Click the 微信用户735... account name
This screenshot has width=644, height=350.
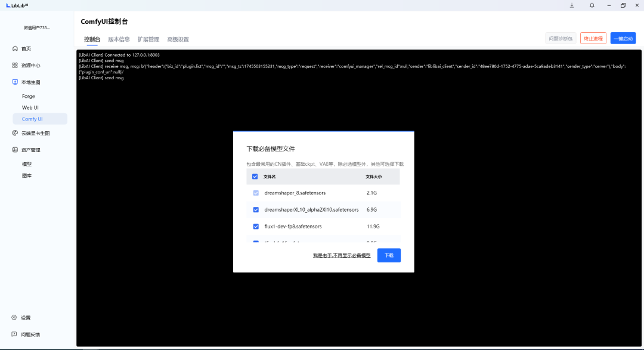[36, 28]
